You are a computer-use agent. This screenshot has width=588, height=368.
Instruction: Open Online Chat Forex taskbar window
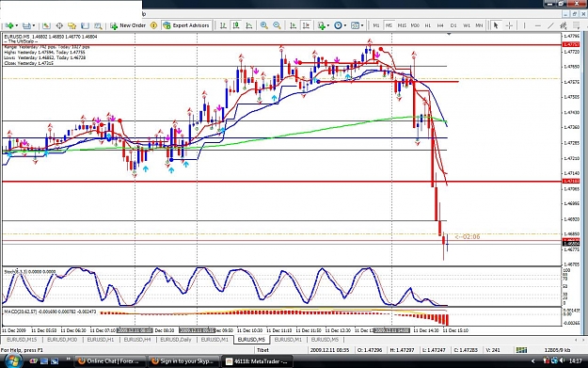(x=109, y=361)
